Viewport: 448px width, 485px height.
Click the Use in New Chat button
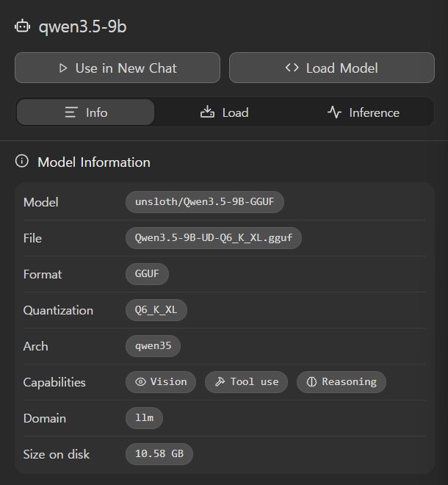(x=118, y=68)
